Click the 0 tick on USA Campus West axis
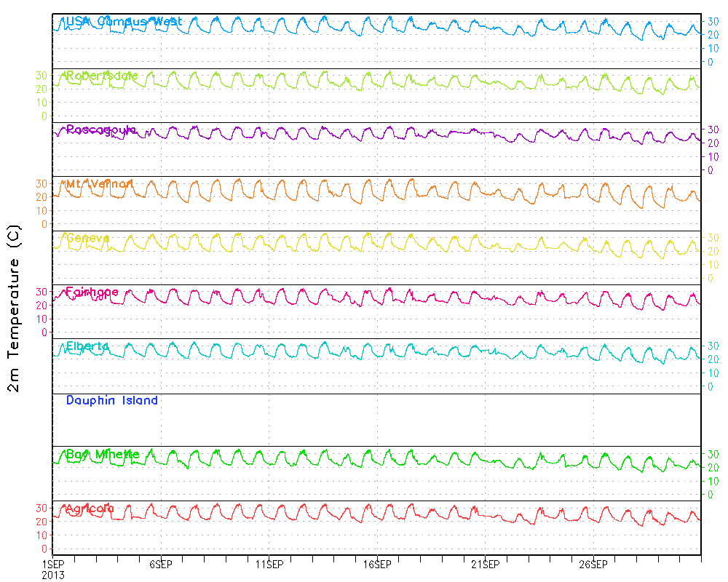 (x=711, y=62)
